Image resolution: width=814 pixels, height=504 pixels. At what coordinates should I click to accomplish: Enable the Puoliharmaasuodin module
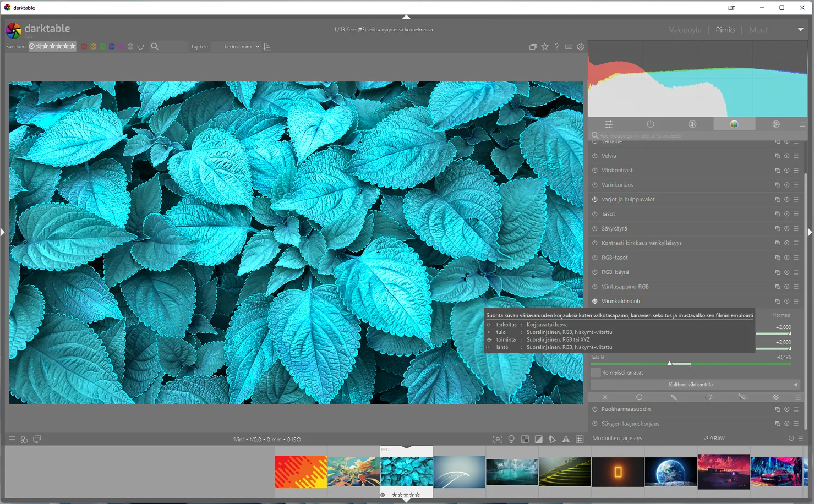click(595, 409)
